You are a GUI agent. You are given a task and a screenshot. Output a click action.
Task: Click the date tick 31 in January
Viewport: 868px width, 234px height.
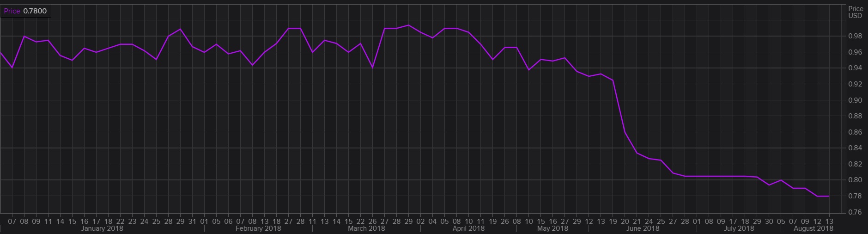[x=192, y=222]
